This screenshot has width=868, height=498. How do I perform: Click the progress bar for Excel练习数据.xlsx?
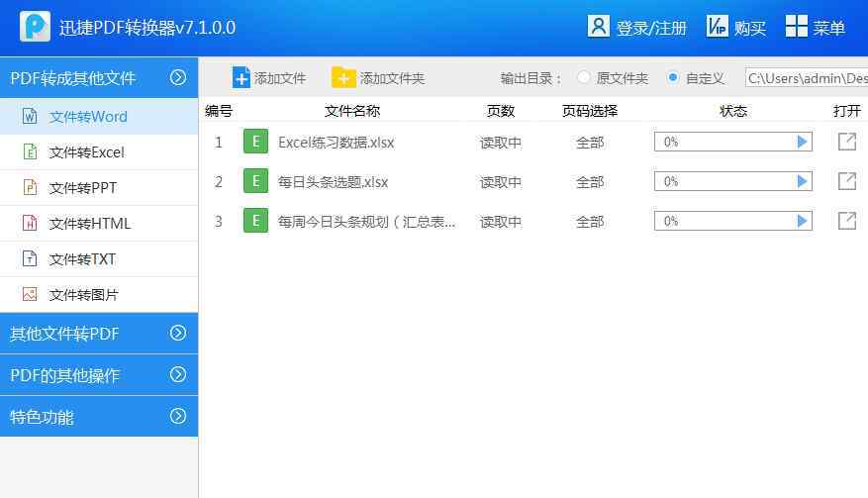coord(733,142)
